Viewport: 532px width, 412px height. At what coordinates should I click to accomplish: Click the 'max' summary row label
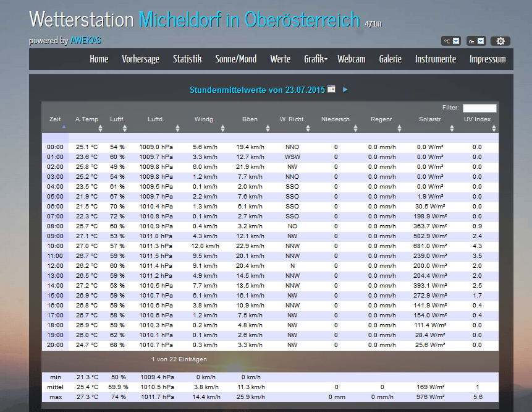point(56,397)
